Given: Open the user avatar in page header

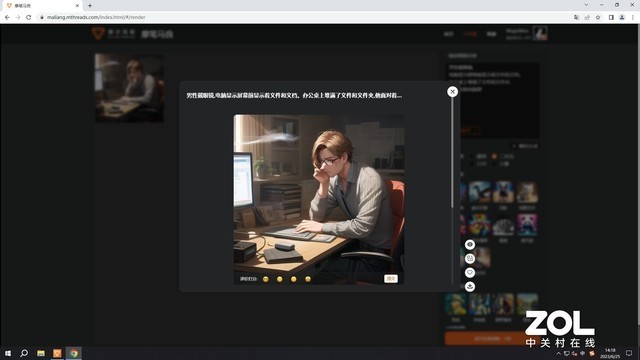Looking at the screenshot, I should click(540, 33).
